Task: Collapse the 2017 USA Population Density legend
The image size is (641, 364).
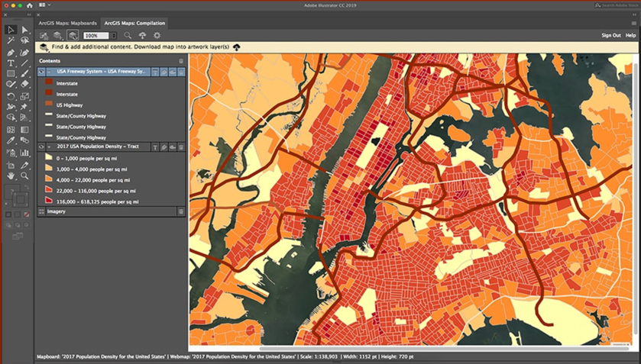Action: [50, 147]
